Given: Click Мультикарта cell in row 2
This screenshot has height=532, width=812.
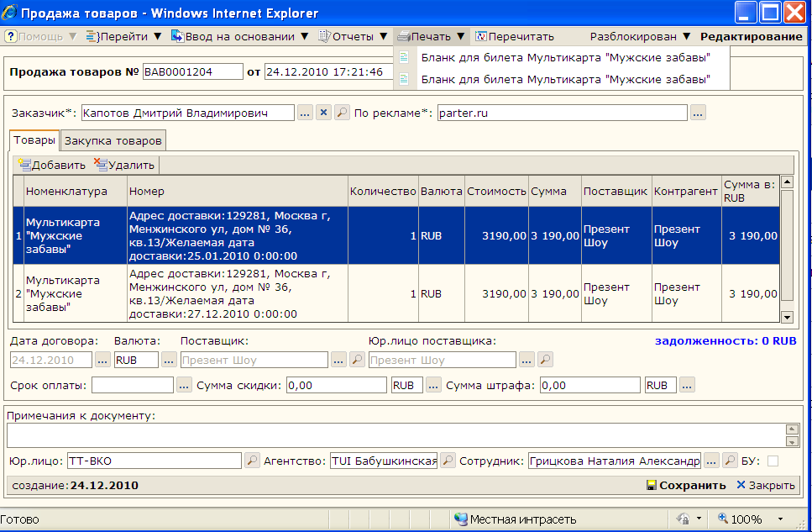Looking at the screenshot, I should (76, 294).
